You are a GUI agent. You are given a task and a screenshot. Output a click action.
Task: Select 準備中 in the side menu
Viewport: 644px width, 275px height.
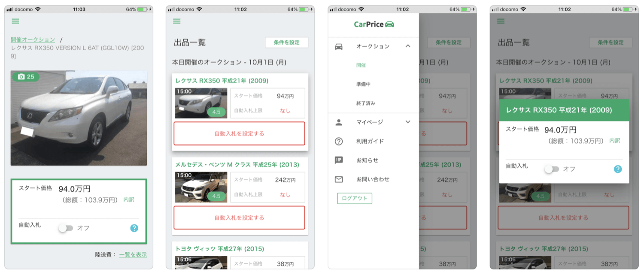pos(363,85)
